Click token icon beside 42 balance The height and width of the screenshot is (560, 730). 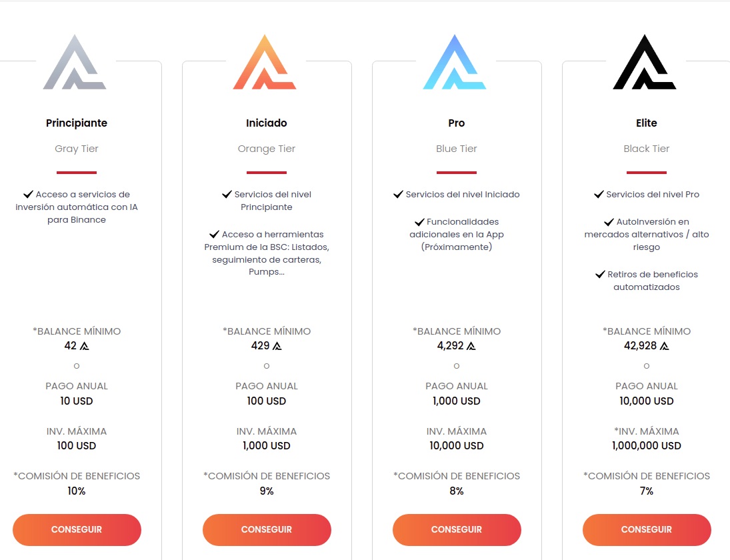[84, 346]
